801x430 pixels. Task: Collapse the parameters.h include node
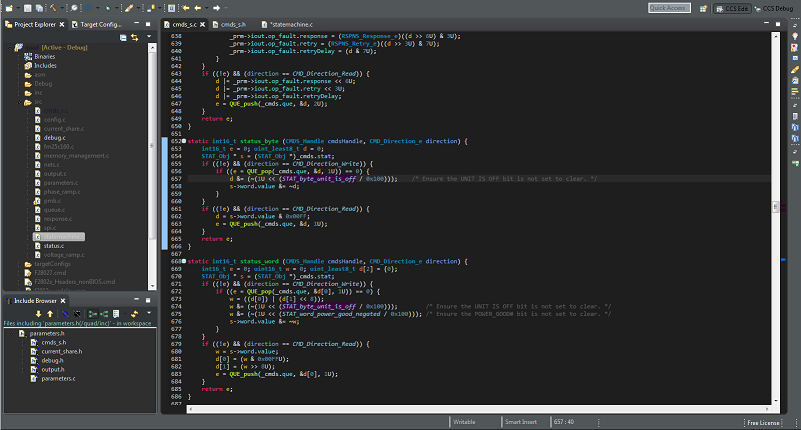pyautogui.click(x=12, y=333)
